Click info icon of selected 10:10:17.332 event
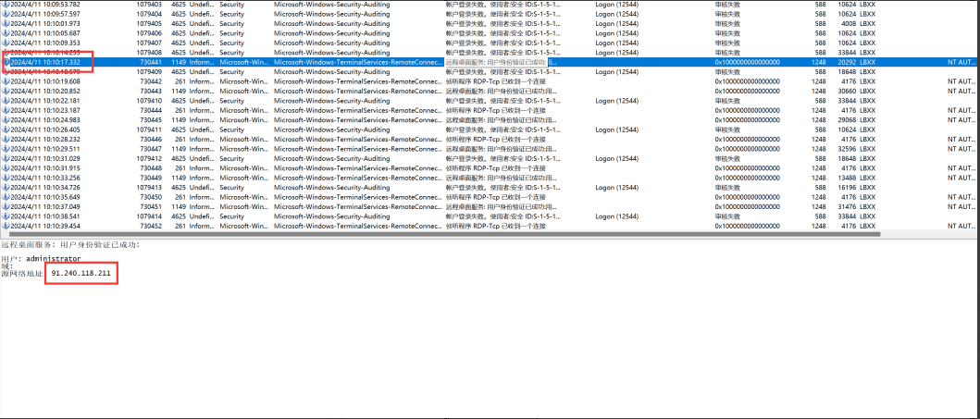This screenshot has width=980, height=419. coord(6,62)
